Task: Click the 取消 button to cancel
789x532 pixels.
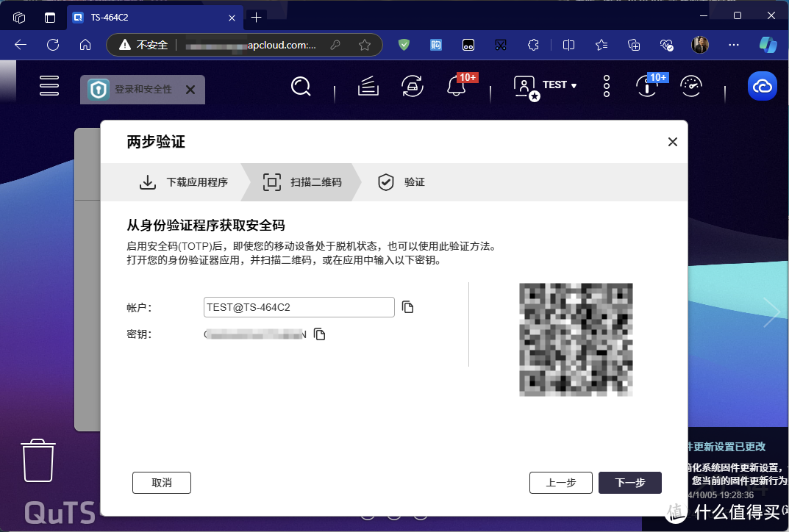Action: [161, 483]
